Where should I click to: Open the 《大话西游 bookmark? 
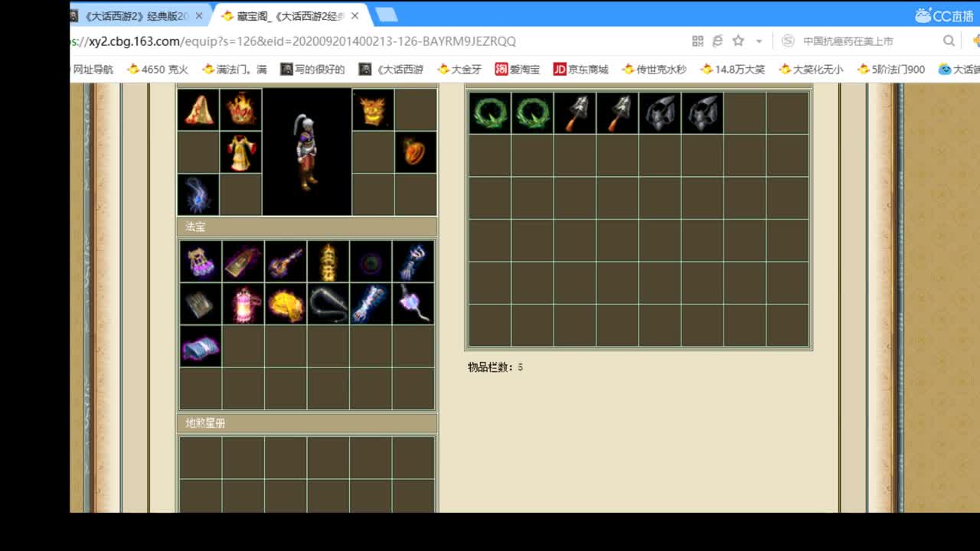[x=391, y=70]
